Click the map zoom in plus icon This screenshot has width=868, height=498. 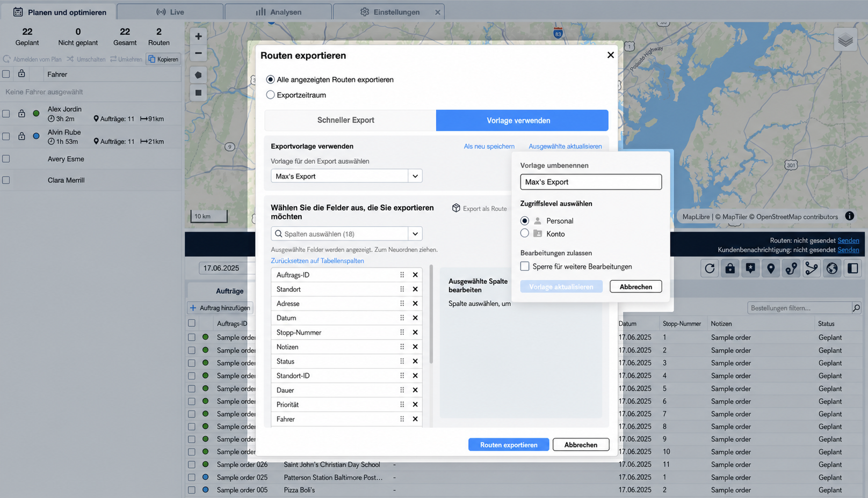click(x=198, y=36)
